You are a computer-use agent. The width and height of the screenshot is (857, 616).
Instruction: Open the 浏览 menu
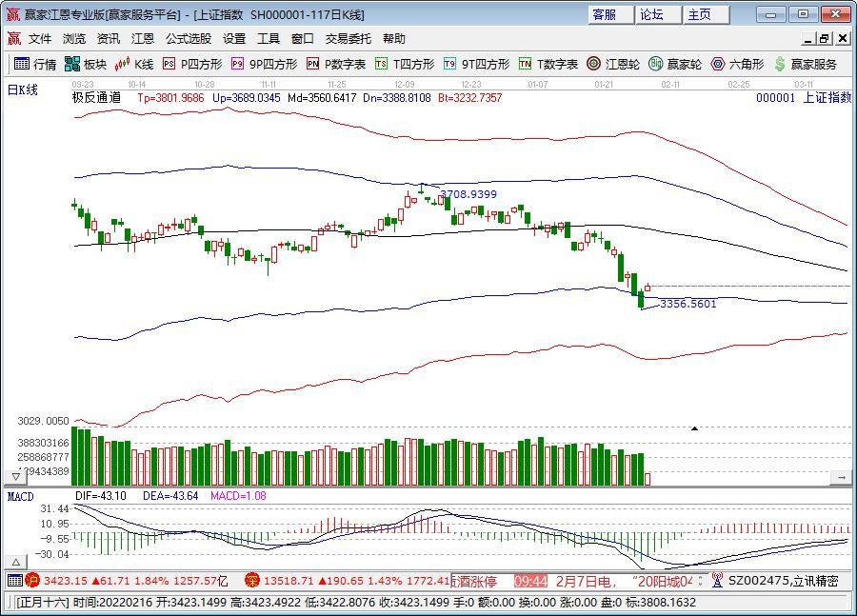click(x=74, y=38)
